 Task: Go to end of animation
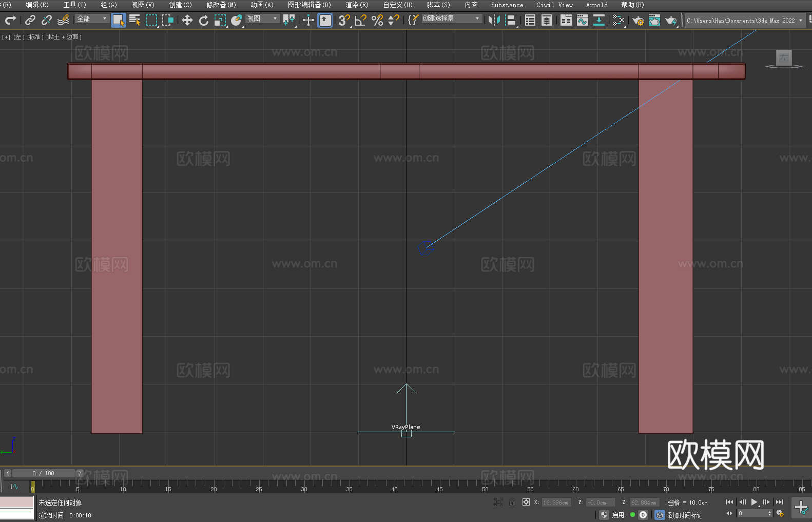click(x=780, y=502)
